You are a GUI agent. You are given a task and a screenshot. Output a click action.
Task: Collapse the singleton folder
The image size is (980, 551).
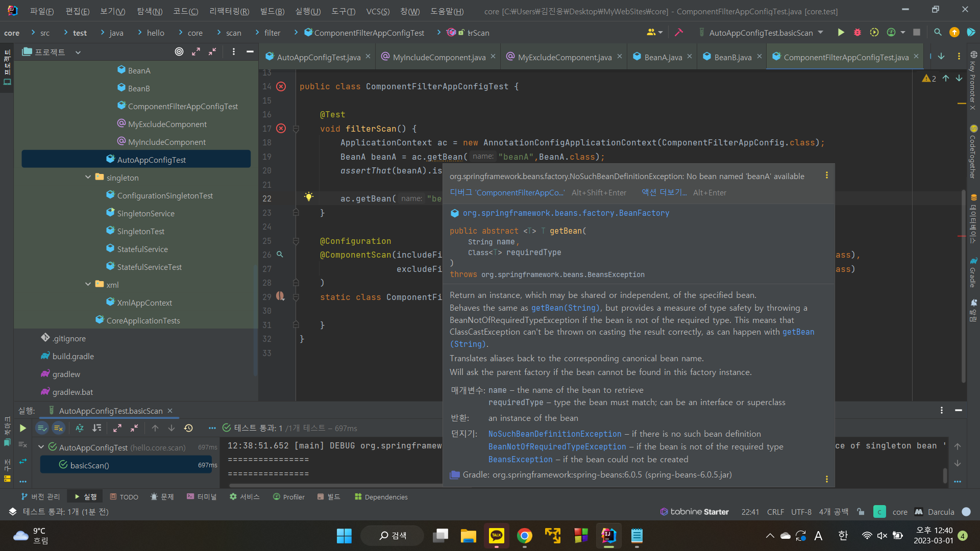click(88, 177)
